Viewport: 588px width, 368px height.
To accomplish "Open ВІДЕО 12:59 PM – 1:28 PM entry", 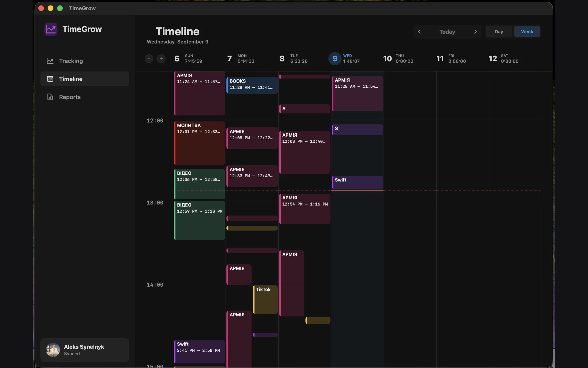I will click(199, 221).
